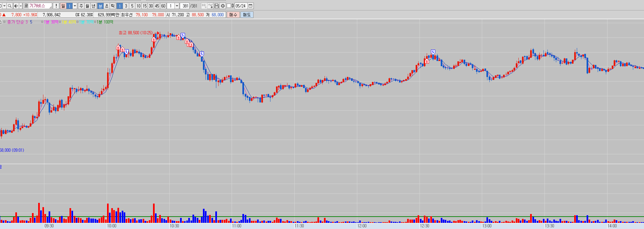Open the daily period dropdown arrow
The height and width of the screenshot is (229, 644).
[75, 6]
